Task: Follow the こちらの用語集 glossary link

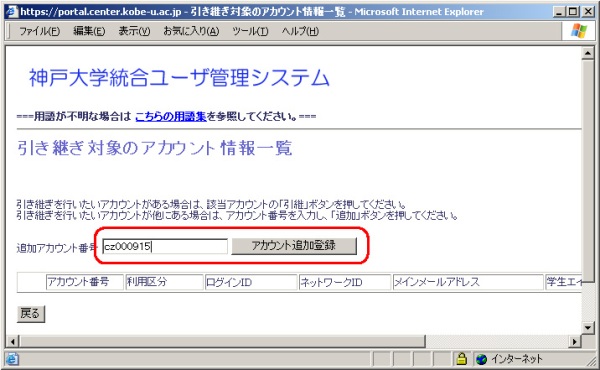Action: [x=171, y=116]
